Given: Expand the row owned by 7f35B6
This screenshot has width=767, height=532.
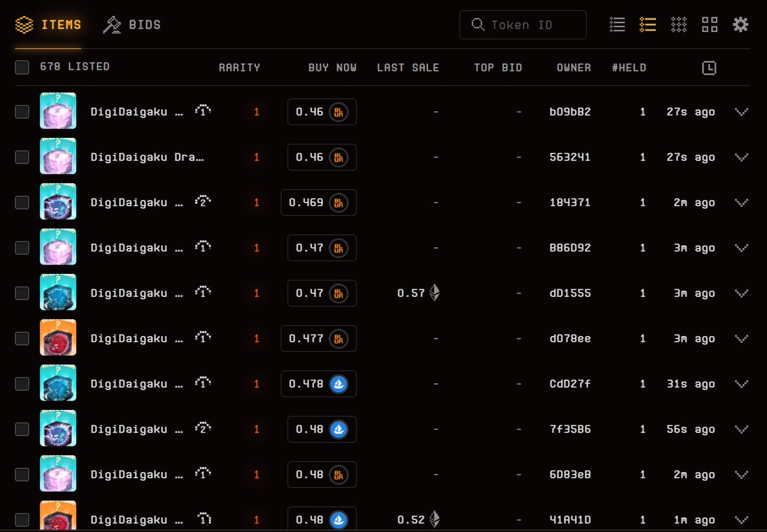Looking at the screenshot, I should click(741, 429).
